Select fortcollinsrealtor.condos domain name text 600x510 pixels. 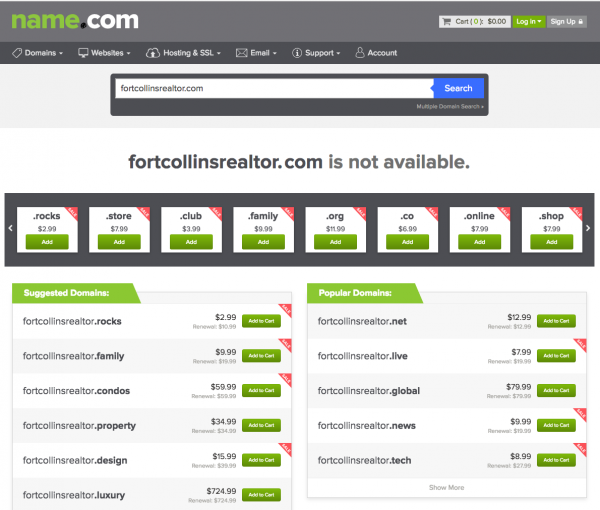pyautogui.click(x=76, y=391)
